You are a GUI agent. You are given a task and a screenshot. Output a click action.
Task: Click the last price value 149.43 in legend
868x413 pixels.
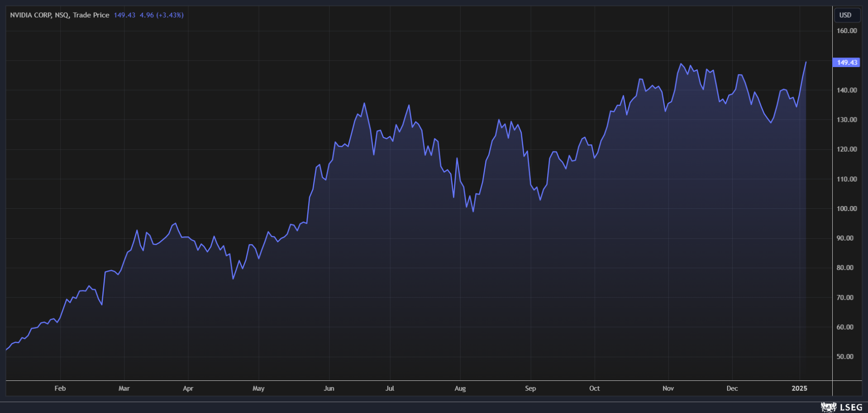coord(124,15)
